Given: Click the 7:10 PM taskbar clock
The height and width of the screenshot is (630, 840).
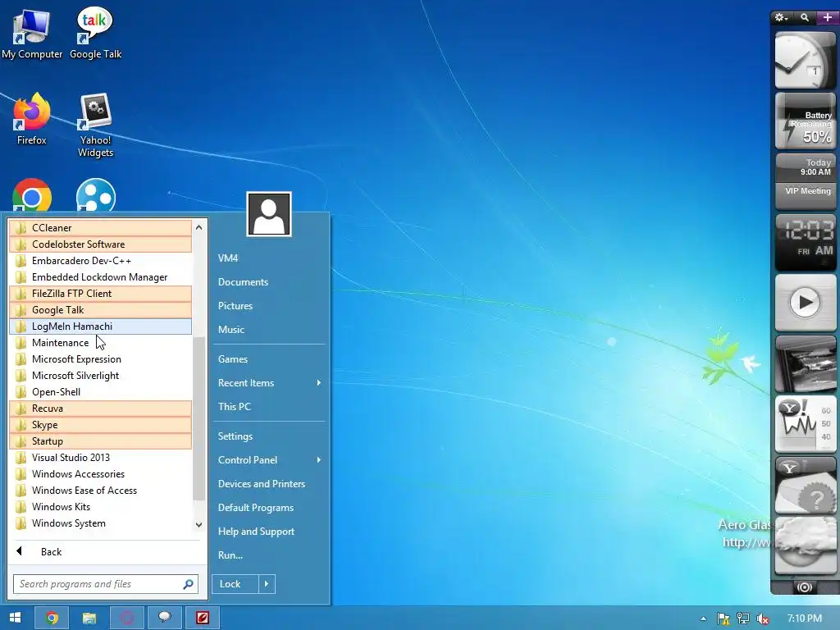Looking at the screenshot, I should tap(804, 619).
